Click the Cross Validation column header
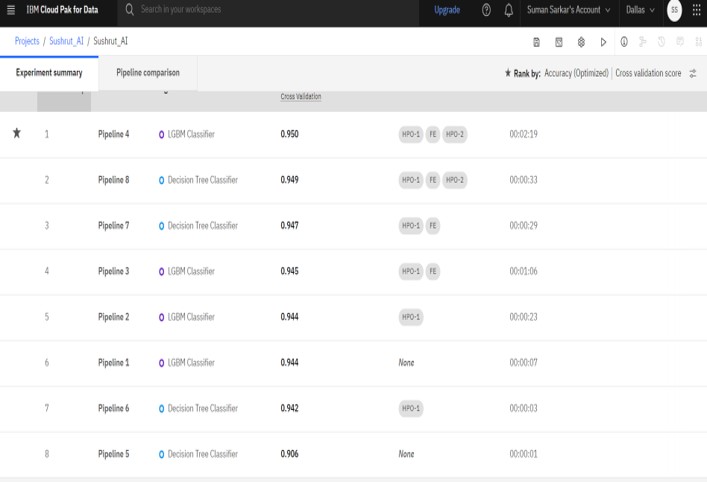Viewport: 707px width, 482px height. (x=301, y=96)
